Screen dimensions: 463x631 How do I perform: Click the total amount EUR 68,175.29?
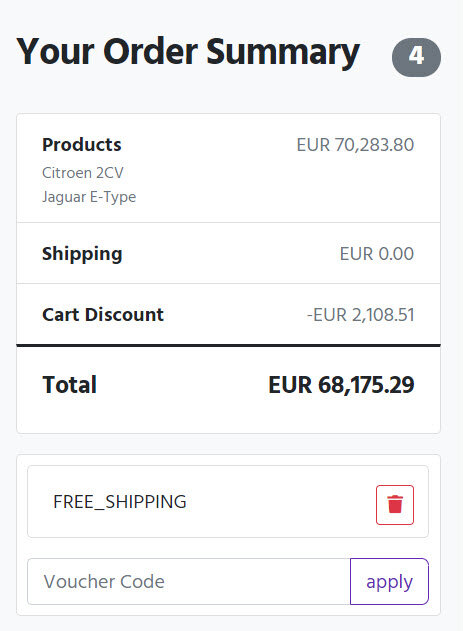(341, 385)
